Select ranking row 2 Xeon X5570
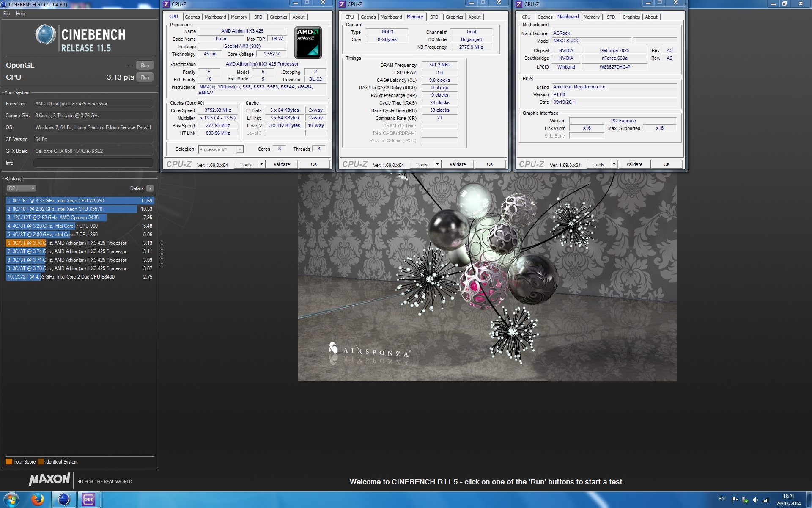Image resolution: width=812 pixels, height=508 pixels. click(80, 209)
